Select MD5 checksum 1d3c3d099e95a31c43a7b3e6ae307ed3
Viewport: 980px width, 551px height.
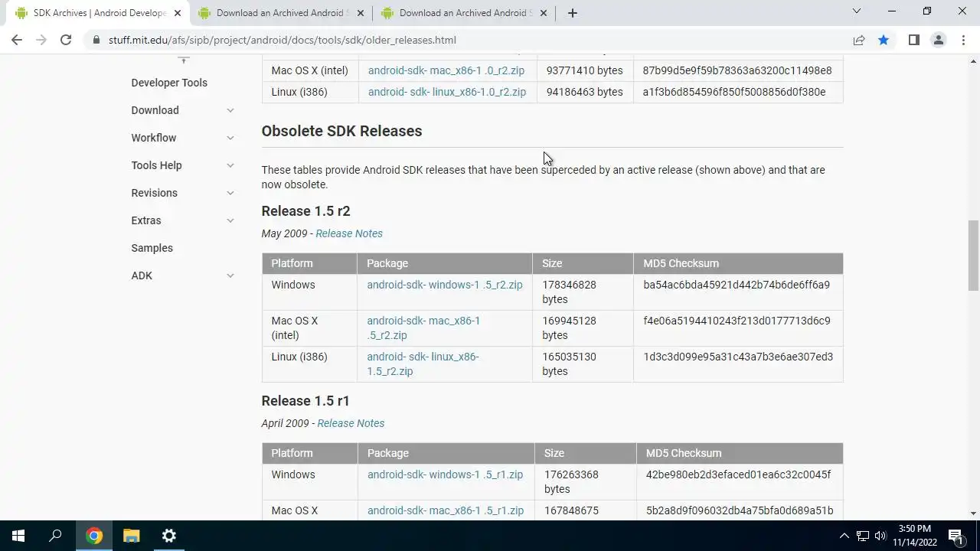click(738, 357)
